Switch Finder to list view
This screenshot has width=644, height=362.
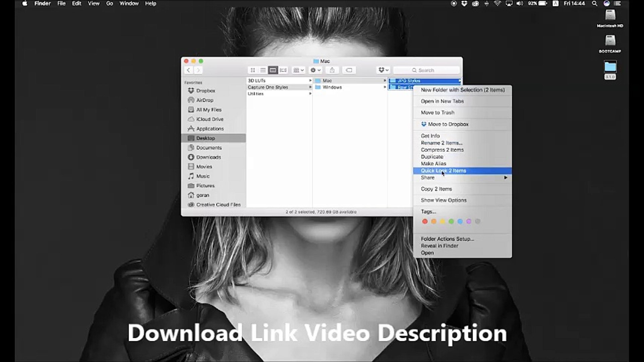[263, 70]
